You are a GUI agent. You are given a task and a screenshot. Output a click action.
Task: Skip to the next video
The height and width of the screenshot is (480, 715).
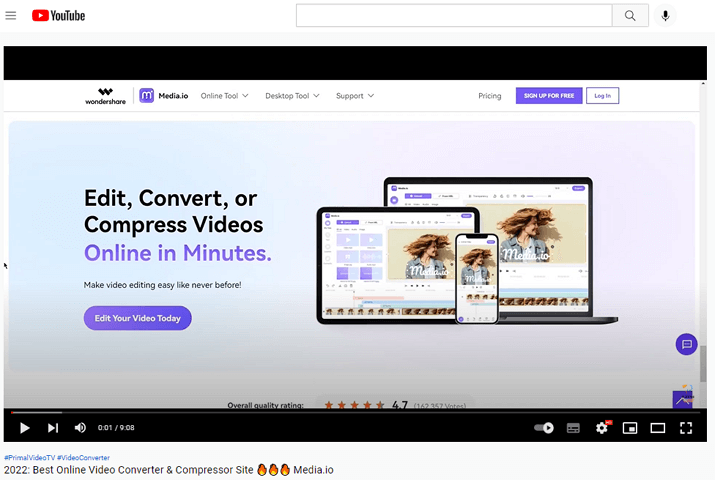click(x=53, y=428)
